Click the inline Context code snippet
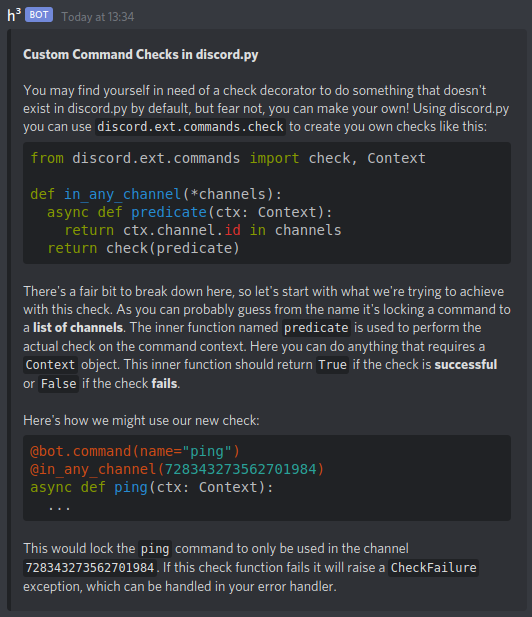The height and width of the screenshot is (617, 532). 50,365
